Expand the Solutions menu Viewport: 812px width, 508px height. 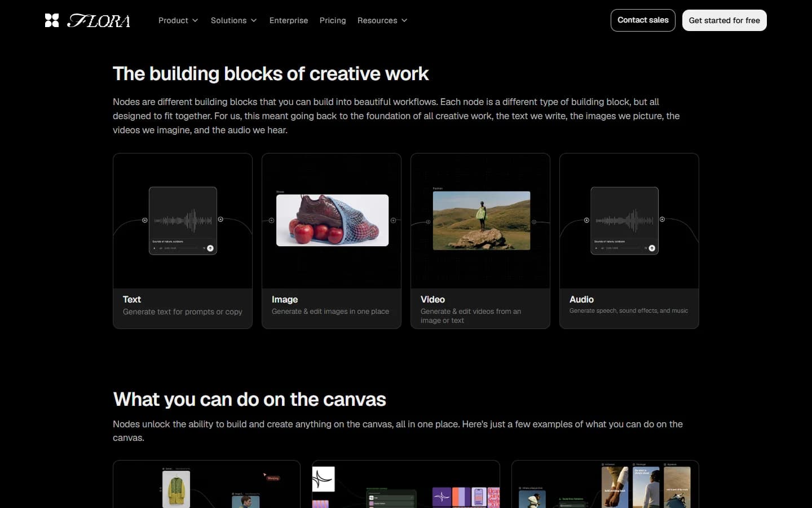[233, 20]
